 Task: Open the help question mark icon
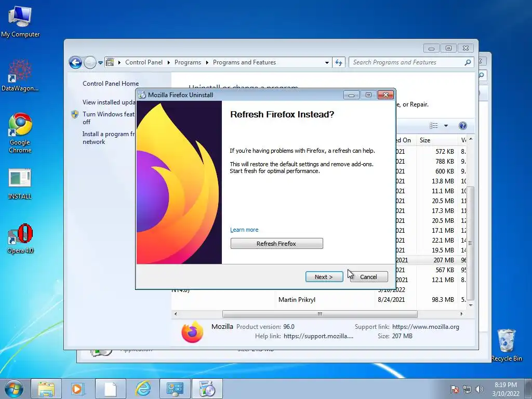pyautogui.click(x=463, y=126)
